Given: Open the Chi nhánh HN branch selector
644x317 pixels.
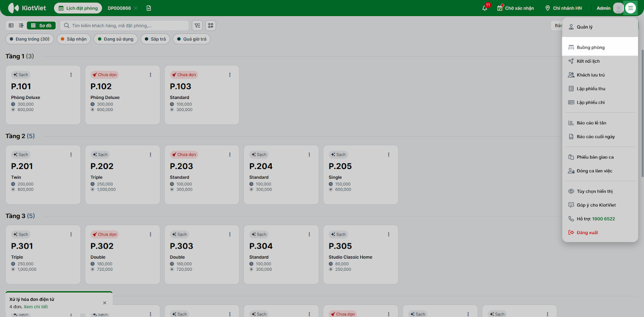Looking at the screenshot, I should (x=563, y=8).
